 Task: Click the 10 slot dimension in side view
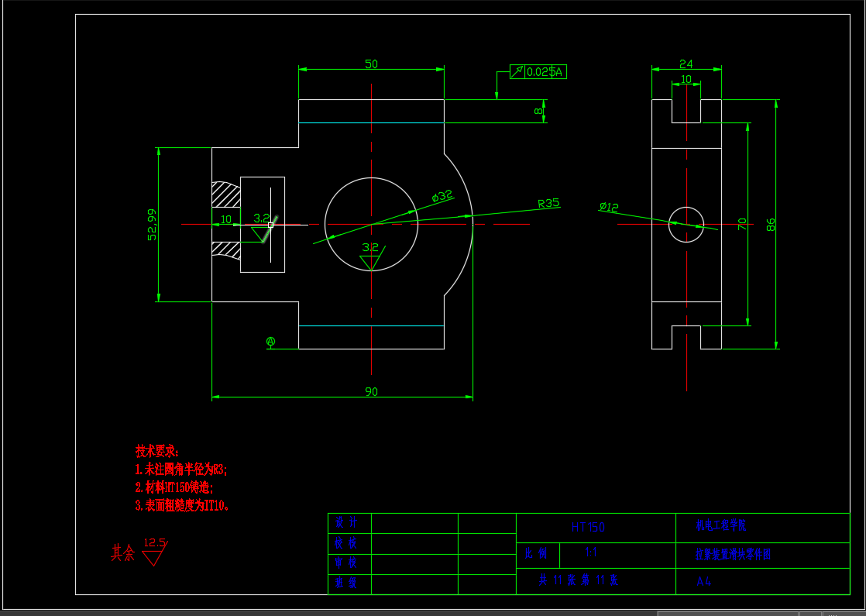[686, 80]
